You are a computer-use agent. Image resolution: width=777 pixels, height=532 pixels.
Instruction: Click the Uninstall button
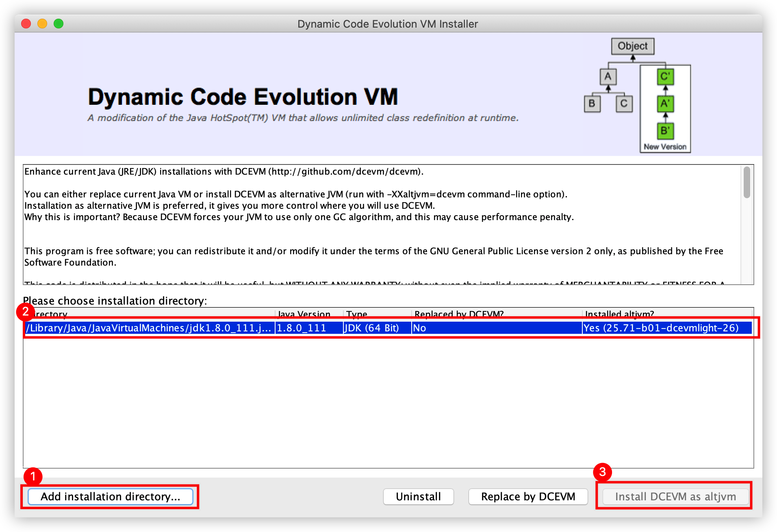(x=418, y=497)
